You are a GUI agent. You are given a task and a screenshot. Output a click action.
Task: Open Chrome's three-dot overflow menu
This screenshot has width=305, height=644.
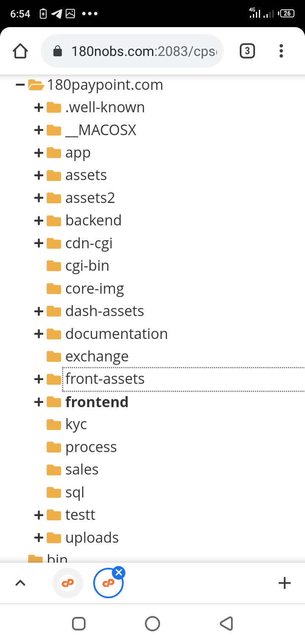[x=281, y=51]
